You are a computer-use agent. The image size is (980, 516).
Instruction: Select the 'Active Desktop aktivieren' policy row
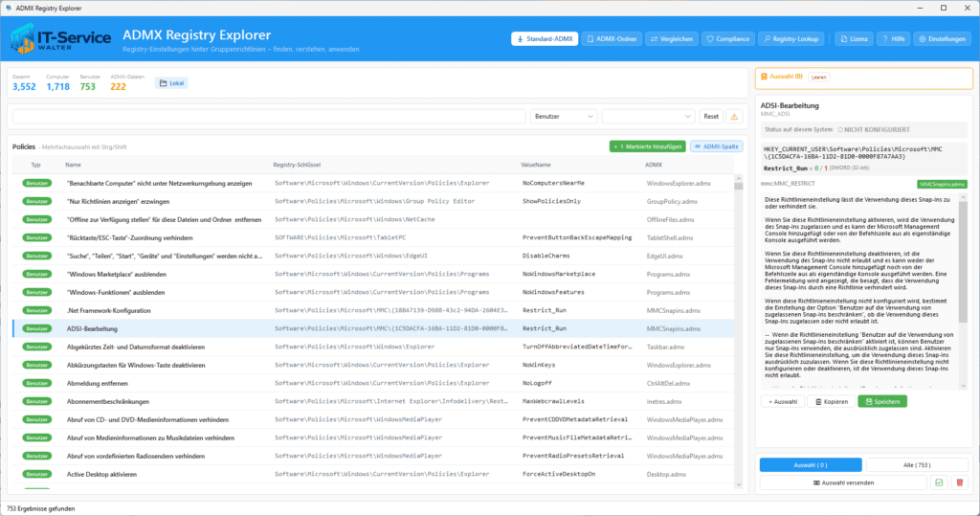(373, 474)
